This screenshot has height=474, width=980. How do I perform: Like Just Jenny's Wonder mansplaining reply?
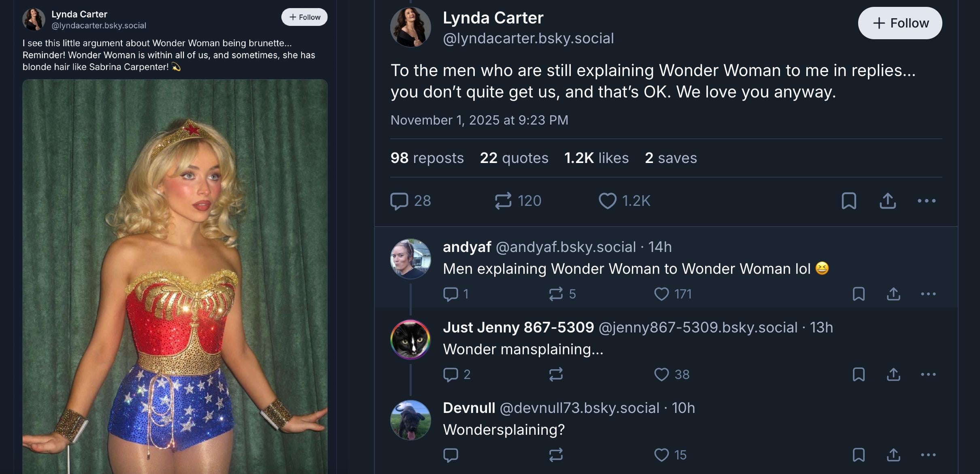[x=661, y=375]
